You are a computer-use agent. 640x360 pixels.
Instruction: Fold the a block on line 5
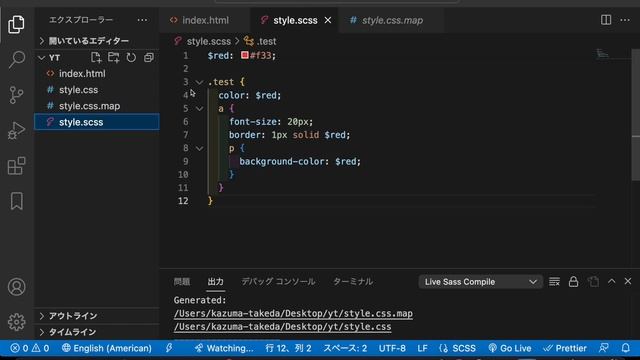tap(199, 109)
